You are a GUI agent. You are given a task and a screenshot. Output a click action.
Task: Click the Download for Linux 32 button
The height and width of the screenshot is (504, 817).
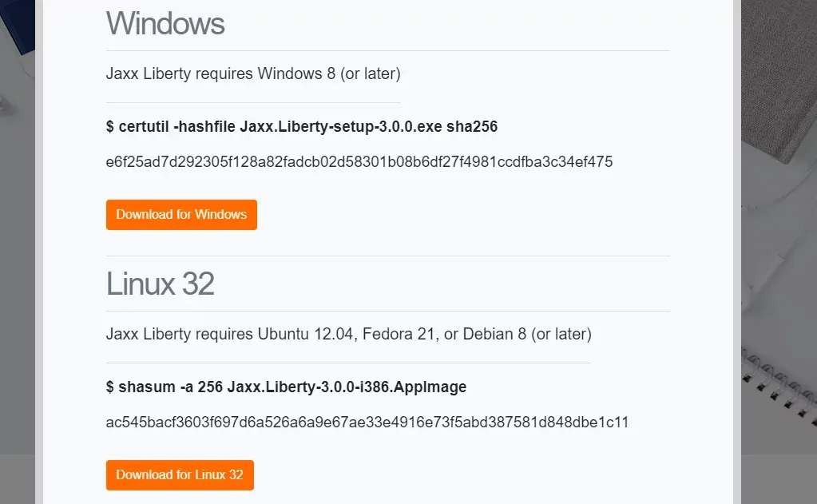pyautogui.click(x=180, y=474)
